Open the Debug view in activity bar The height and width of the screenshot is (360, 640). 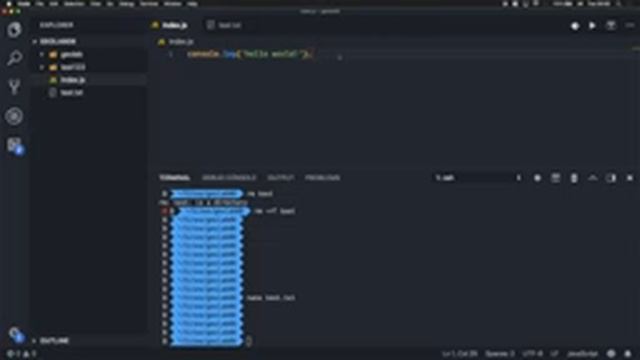pos(14,116)
